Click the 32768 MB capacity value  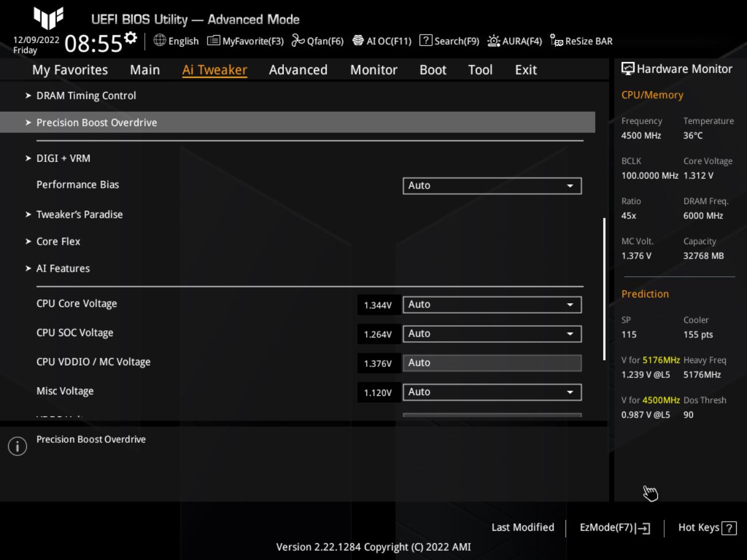pyautogui.click(x=703, y=256)
